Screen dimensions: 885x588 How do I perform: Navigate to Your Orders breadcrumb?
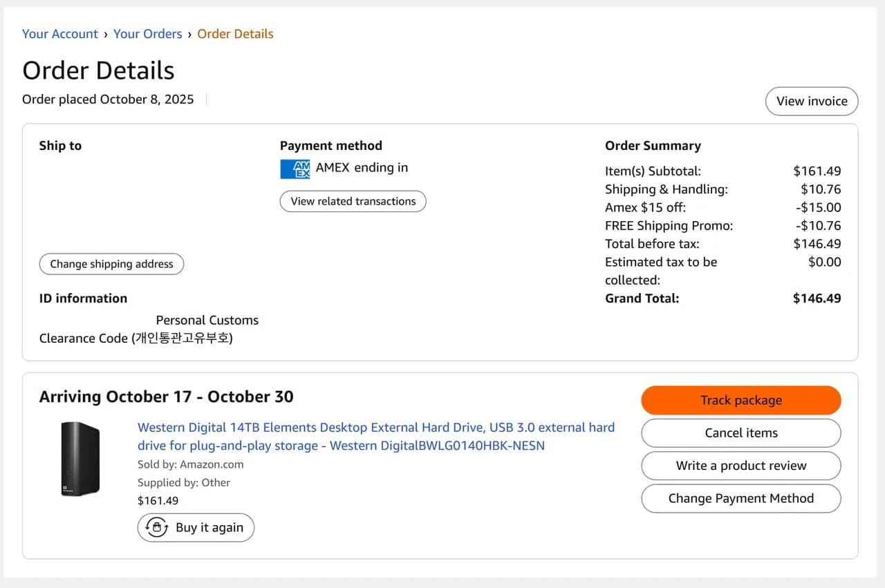tap(148, 34)
